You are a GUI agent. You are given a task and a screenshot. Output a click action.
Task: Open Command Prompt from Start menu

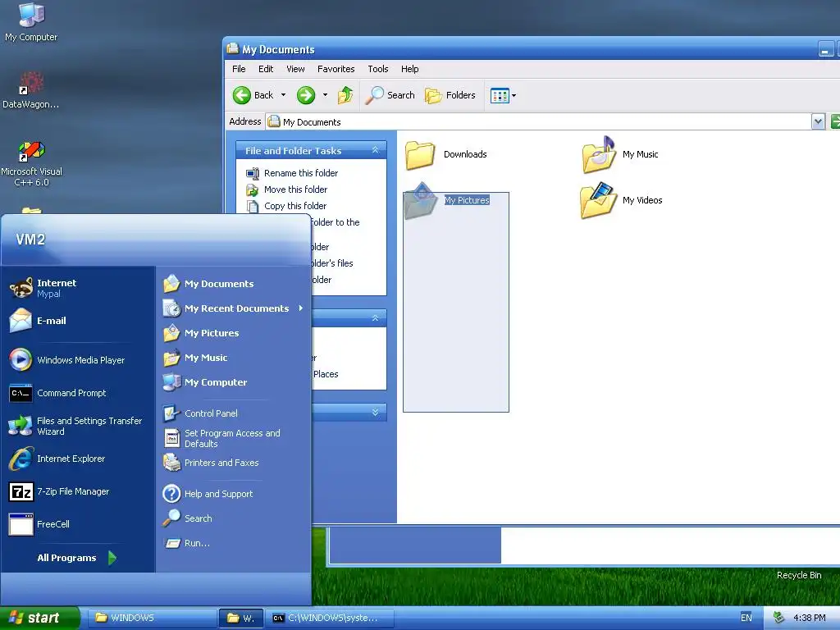tap(58, 393)
